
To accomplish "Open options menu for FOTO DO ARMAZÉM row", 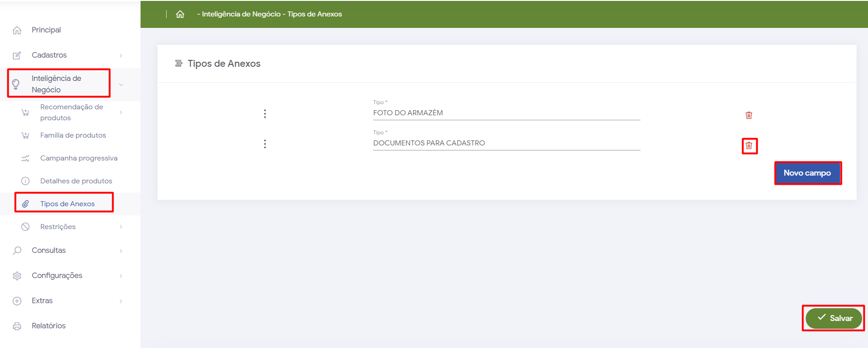I will click(265, 114).
